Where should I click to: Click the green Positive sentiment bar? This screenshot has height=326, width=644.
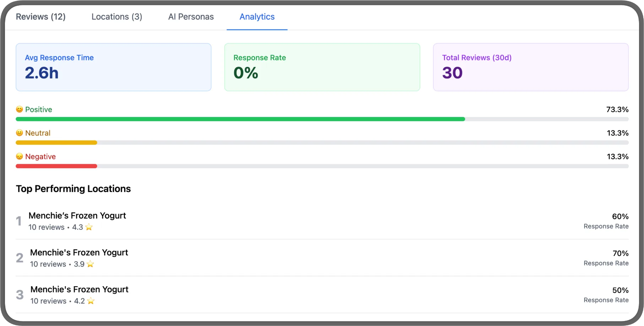tap(240, 119)
